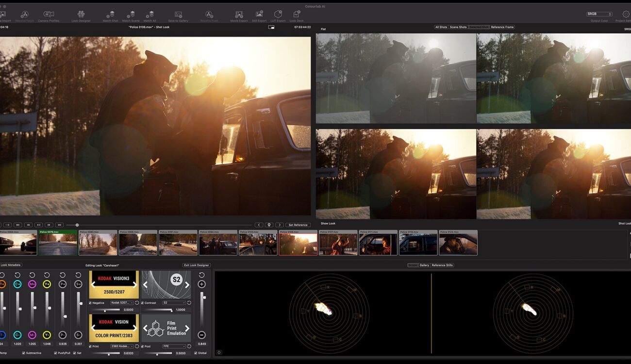Go to previous reference with left chevron button
Screen dimensions: 631x364
point(259,225)
